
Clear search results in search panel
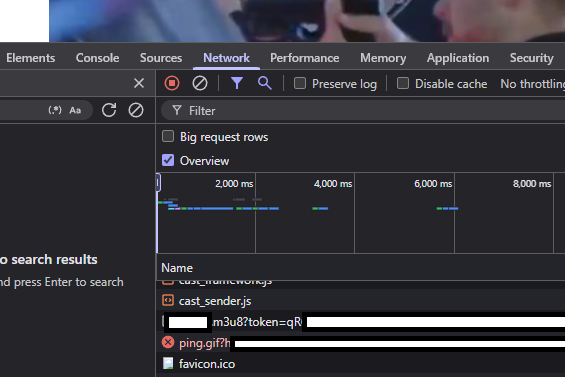pos(136,110)
